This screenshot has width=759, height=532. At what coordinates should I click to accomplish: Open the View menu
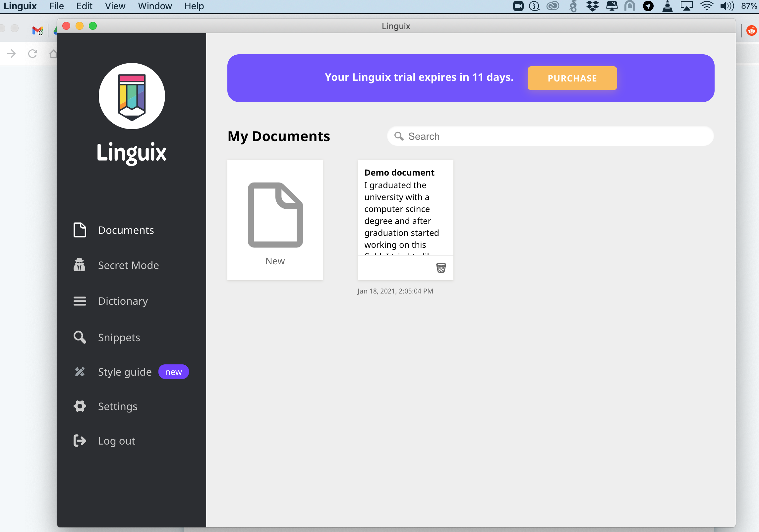(115, 6)
